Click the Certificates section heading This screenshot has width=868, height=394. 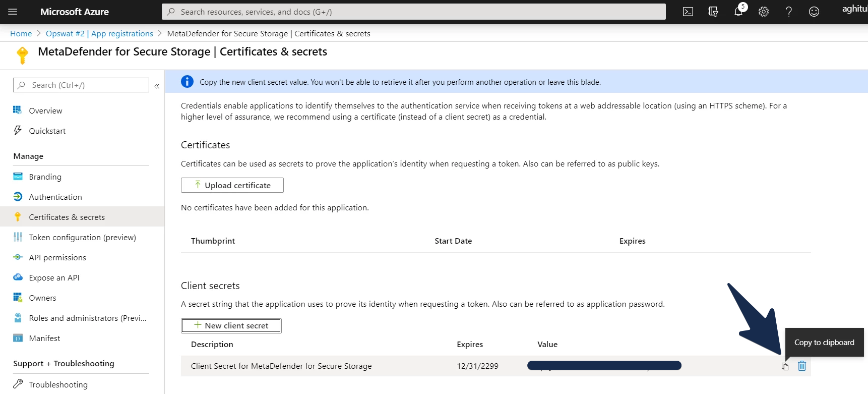[x=205, y=145]
